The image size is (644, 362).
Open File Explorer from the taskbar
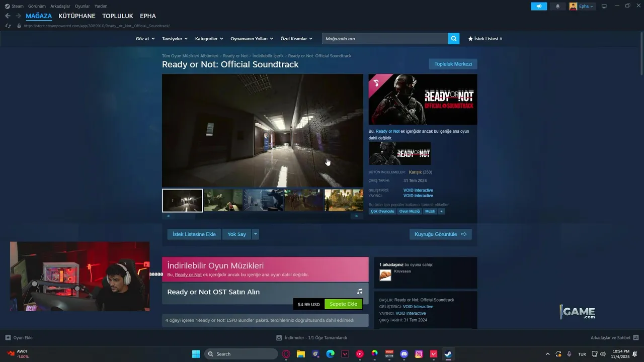pos(301,354)
